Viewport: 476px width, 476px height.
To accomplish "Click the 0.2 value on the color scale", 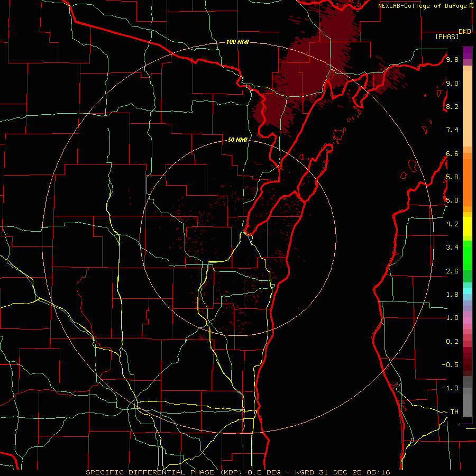I will click(452, 342).
